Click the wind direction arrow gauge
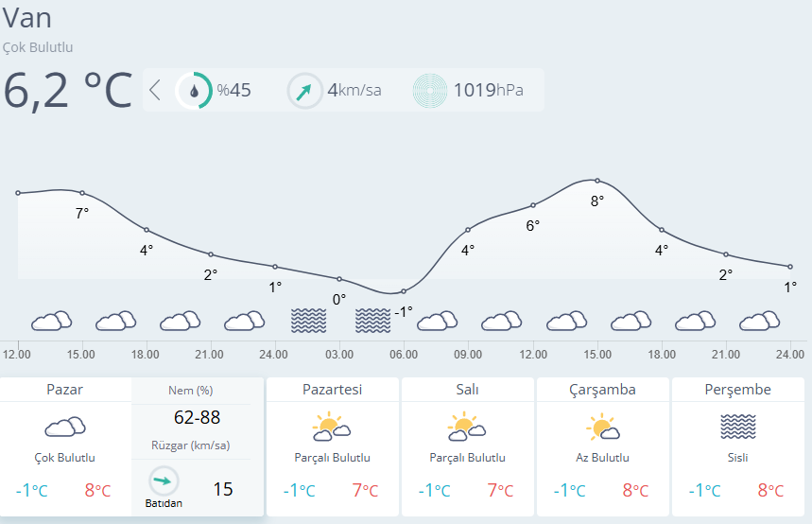This screenshot has width=812, height=524. [304, 91]
